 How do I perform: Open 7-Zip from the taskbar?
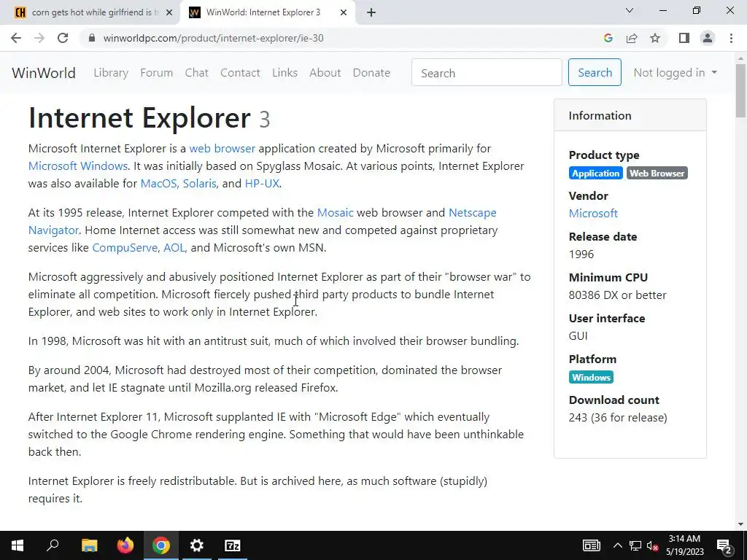pos(233,545)
